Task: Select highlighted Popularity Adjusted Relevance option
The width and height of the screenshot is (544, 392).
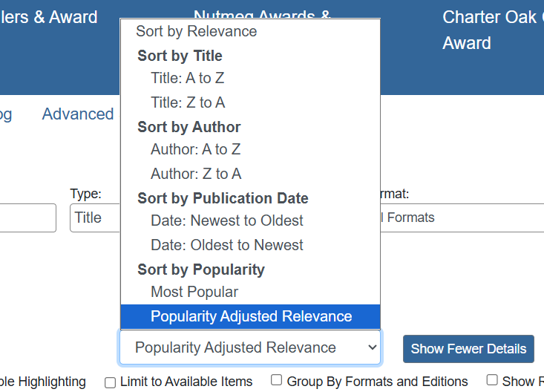Action: [251, 316]
